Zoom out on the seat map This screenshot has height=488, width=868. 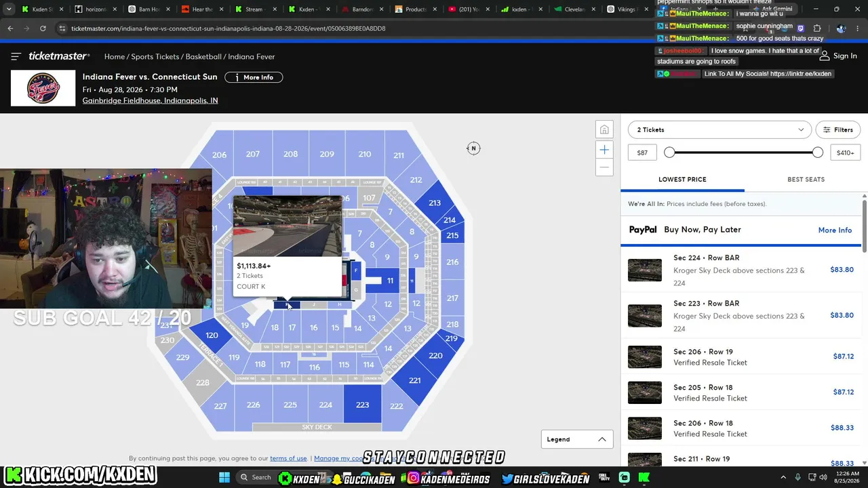click(604, 167)
